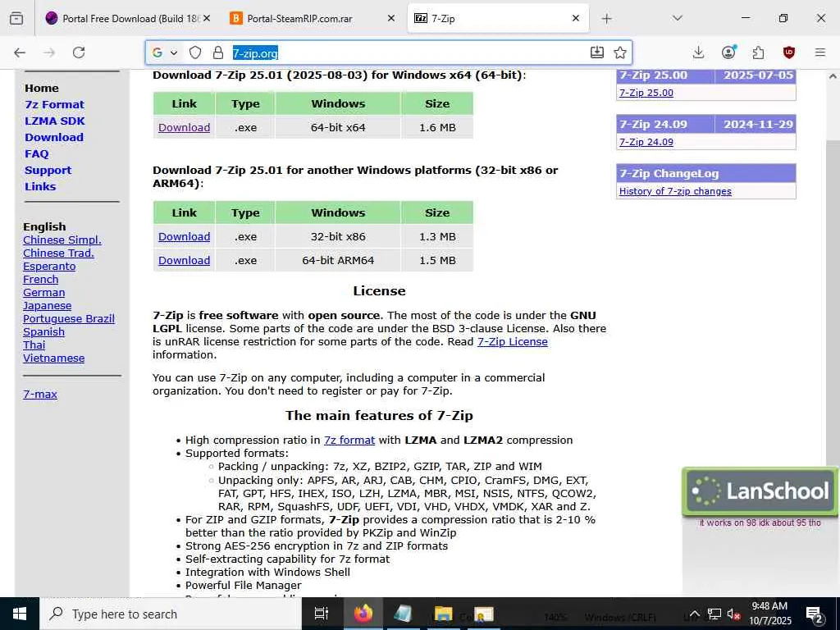Switch language to Vietnamese
Image resolution: width=840 pixels, height=630 pixels.
53,358
